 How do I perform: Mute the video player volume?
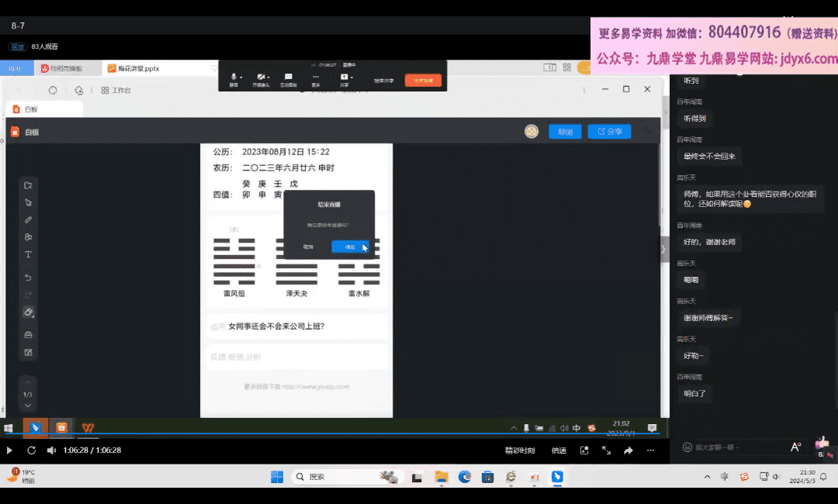pos(51,450)
